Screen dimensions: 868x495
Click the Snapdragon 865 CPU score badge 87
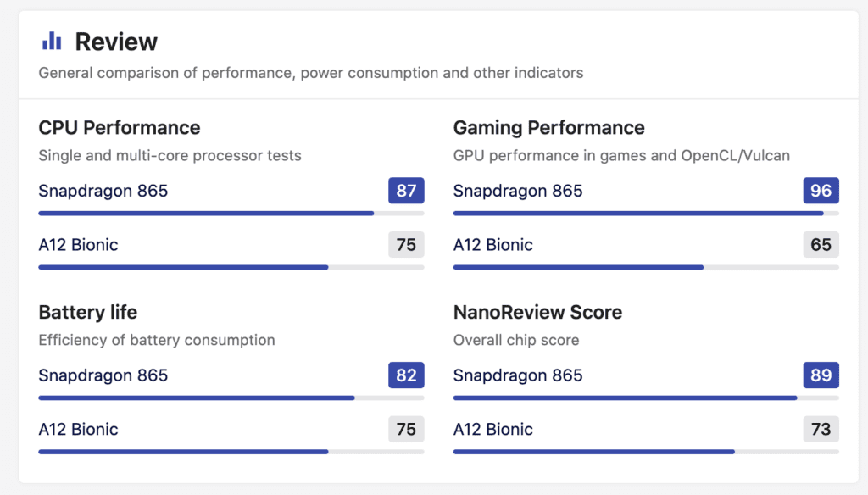click(406, 191)
